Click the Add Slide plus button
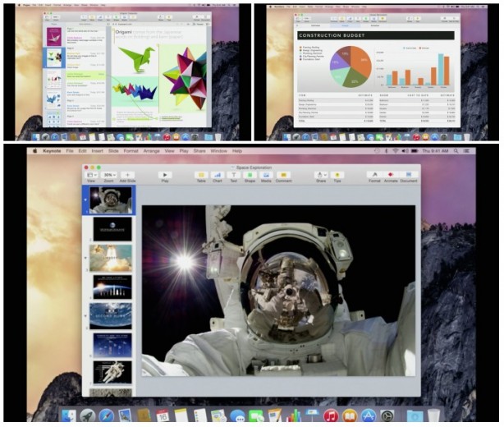 (127, 175)
